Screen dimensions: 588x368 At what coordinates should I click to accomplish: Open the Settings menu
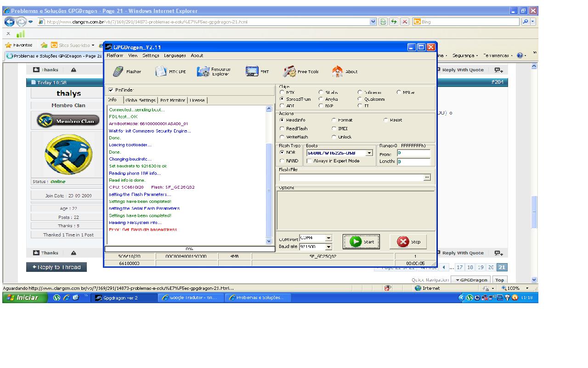pyautogui.click(x=151, y=56)
